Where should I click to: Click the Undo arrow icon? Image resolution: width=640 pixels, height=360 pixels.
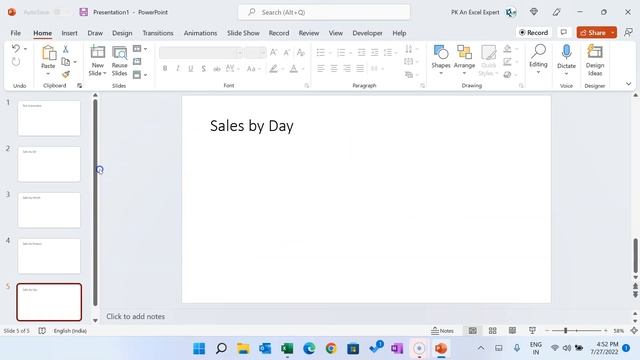click(x=16, y=49)
